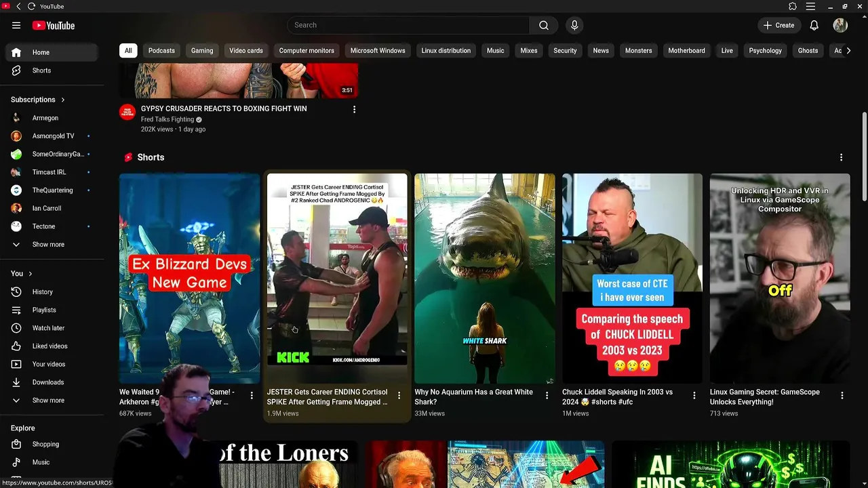Expand subscriptions with Show more
The height and width of the screenshot is (488, 868).
pyautogui.click(x=52, y=245)
